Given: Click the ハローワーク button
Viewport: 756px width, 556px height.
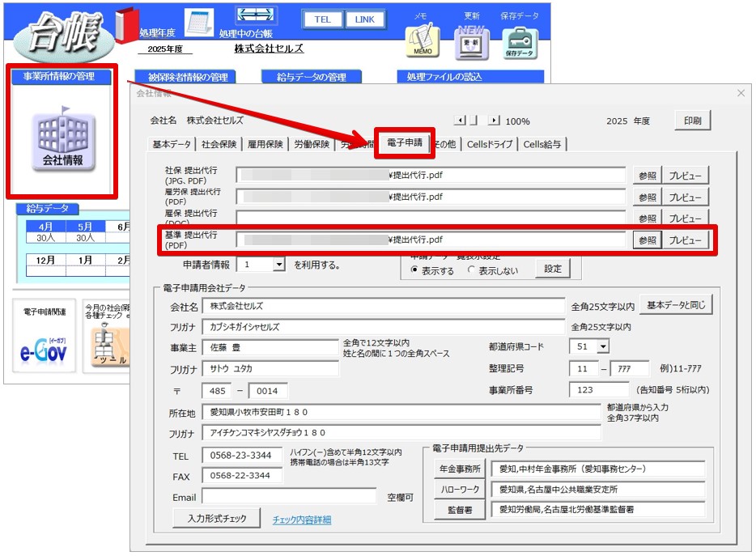Looking at the screenshot, I should point(460,490).
